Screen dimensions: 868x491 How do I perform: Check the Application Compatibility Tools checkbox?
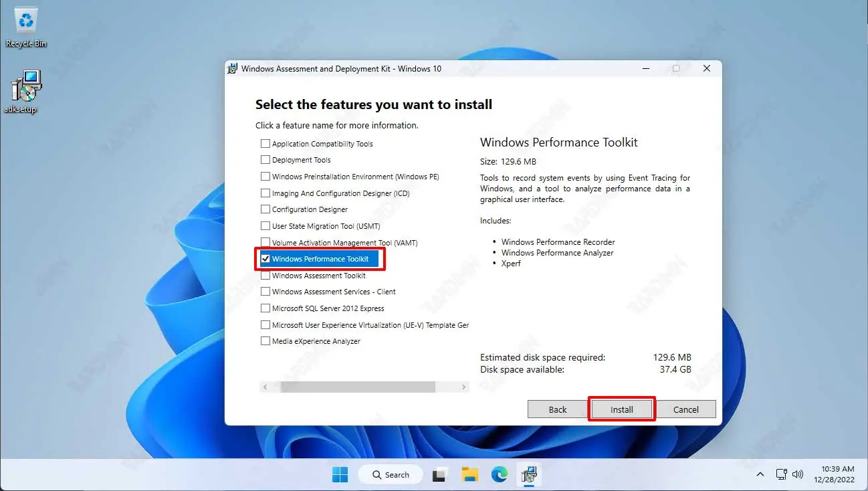(x=265, y=144)
